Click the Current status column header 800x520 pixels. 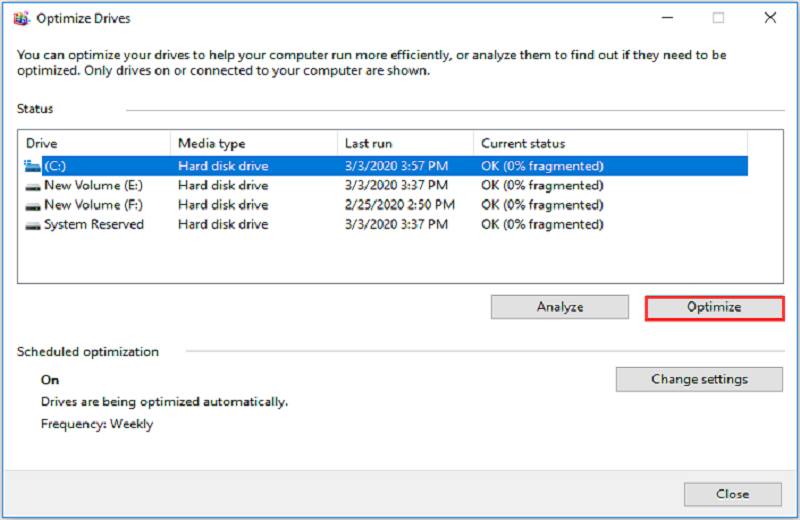point(610,143)
